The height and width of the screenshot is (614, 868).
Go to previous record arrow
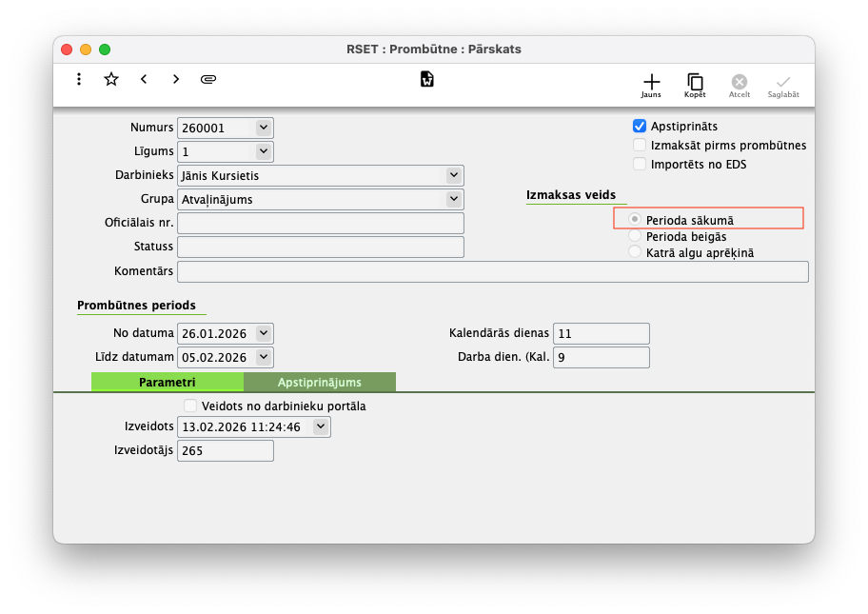coord(144,79)
